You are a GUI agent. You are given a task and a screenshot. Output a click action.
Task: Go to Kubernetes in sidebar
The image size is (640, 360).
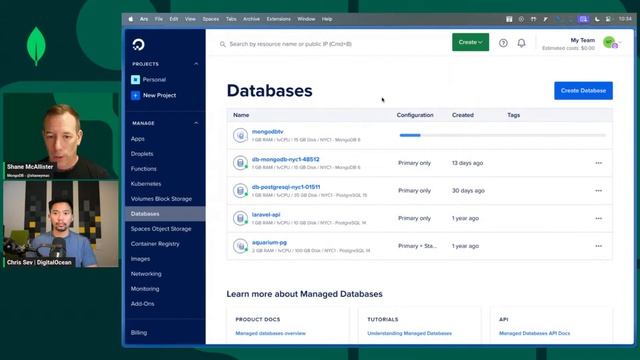[x=146, y=184]
